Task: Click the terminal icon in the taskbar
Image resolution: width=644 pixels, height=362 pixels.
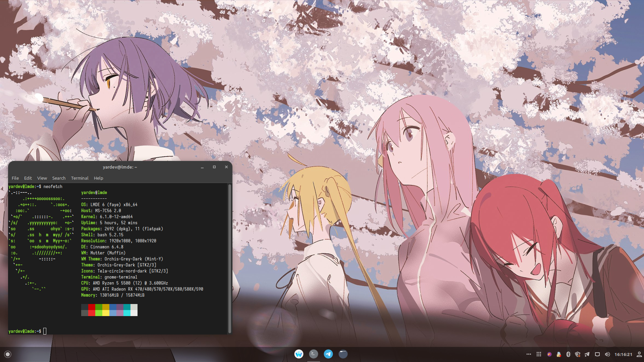Action: point(313,354)
